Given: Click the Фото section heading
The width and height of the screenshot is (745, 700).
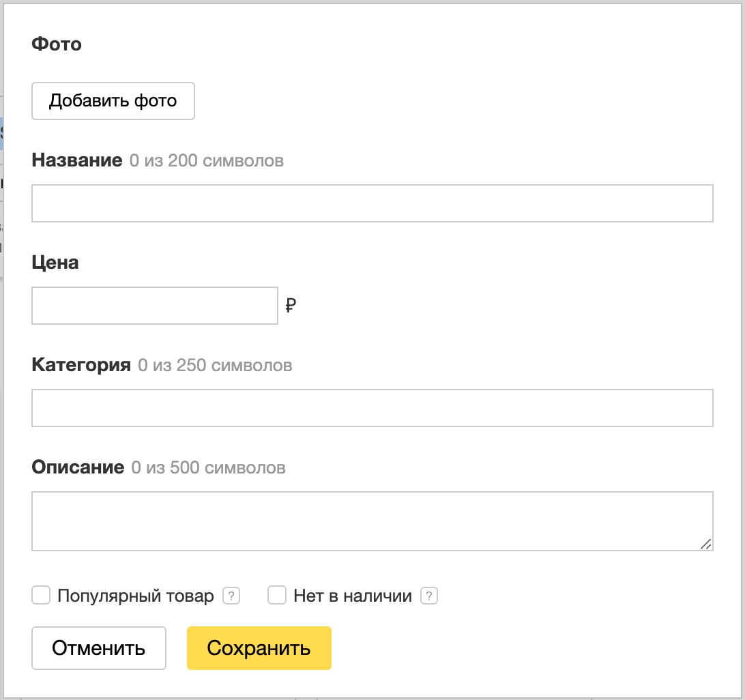Looking at the screenshot, I should [x=56, y=43].
